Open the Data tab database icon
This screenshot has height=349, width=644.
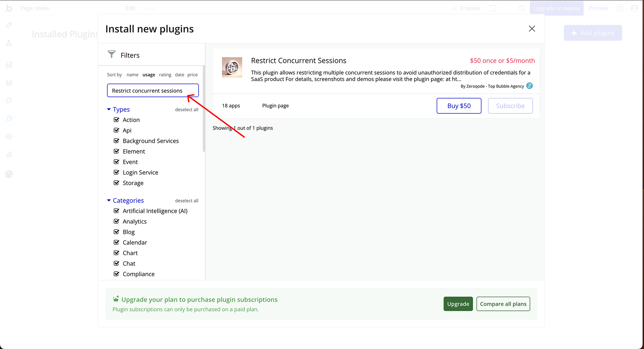9,83
